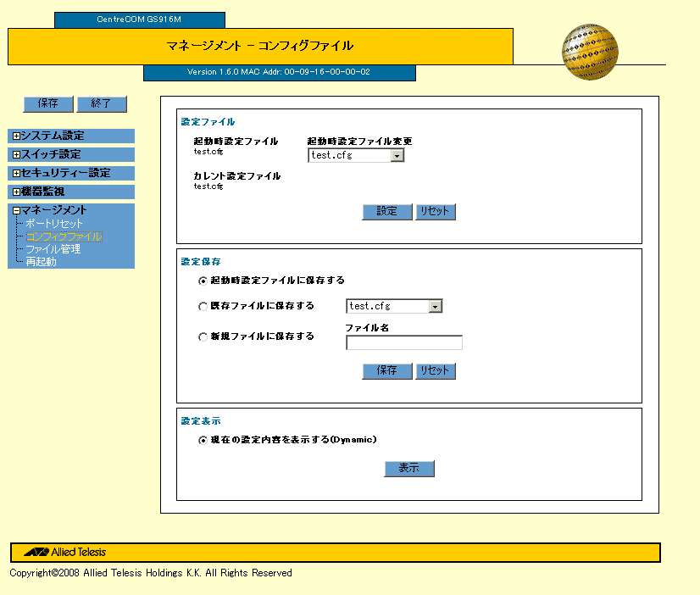Choose 新規ファイルに保存する radio option

(203, 336)
